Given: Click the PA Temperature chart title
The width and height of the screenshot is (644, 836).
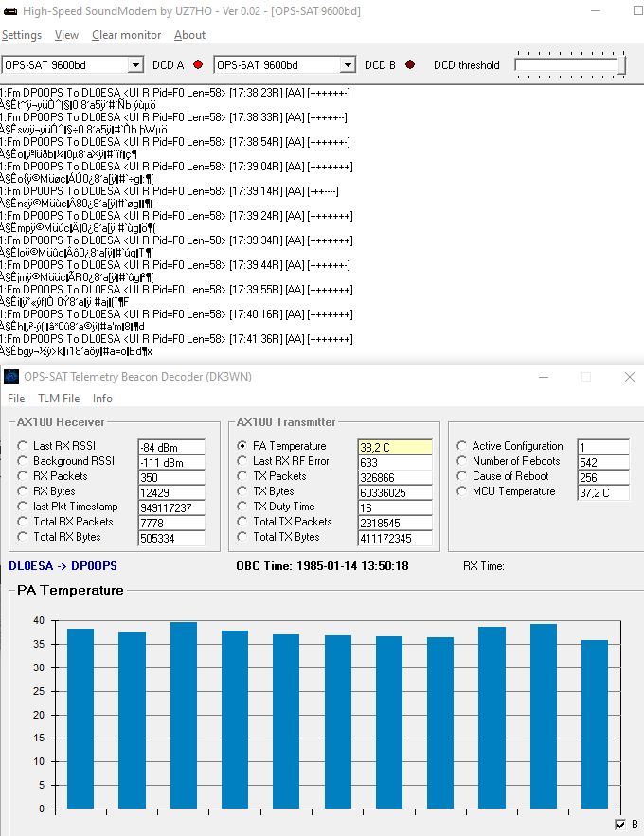Looking at the screenshot, I should coord(70,590).
